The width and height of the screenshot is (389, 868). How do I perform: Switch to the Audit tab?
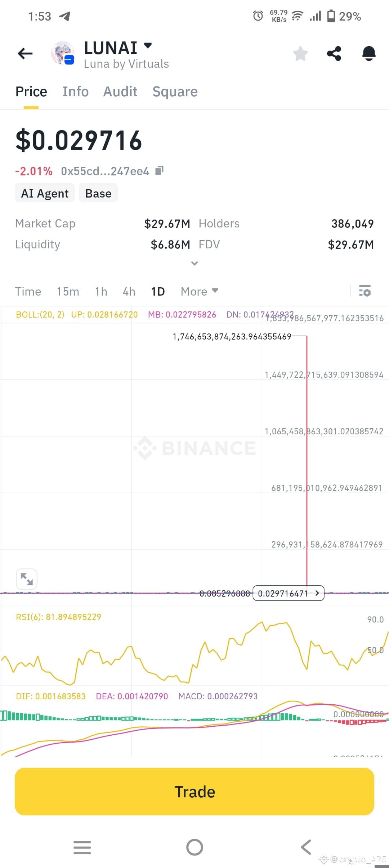coord(120,92)
